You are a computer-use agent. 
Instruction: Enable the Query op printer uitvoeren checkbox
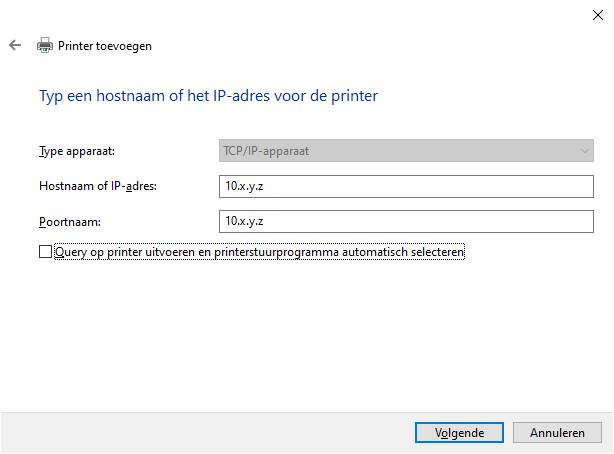[45, 252]
